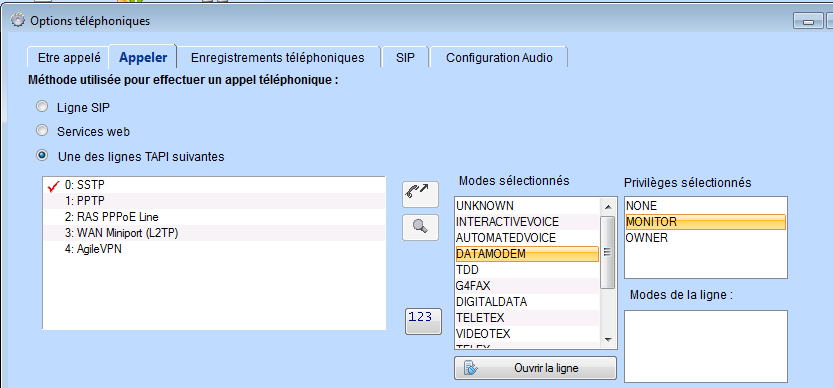
Task: Switch to the Appeler tab
Action: 143,57
